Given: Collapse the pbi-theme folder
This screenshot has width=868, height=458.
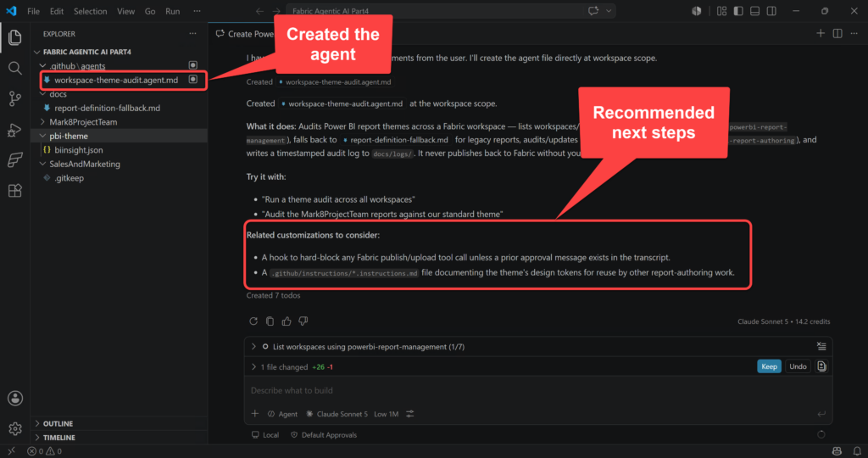Looking at the screenshot, I should pos(42,136).
